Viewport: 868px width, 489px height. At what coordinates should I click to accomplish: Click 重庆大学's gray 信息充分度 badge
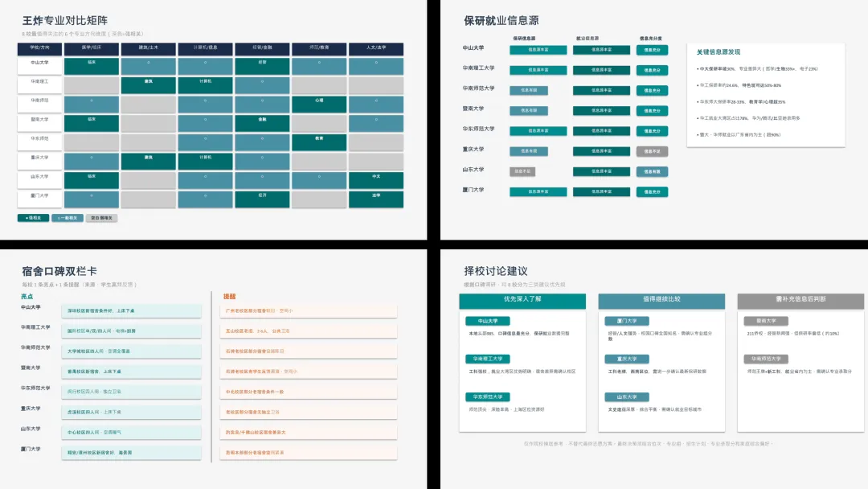[652, 151]
